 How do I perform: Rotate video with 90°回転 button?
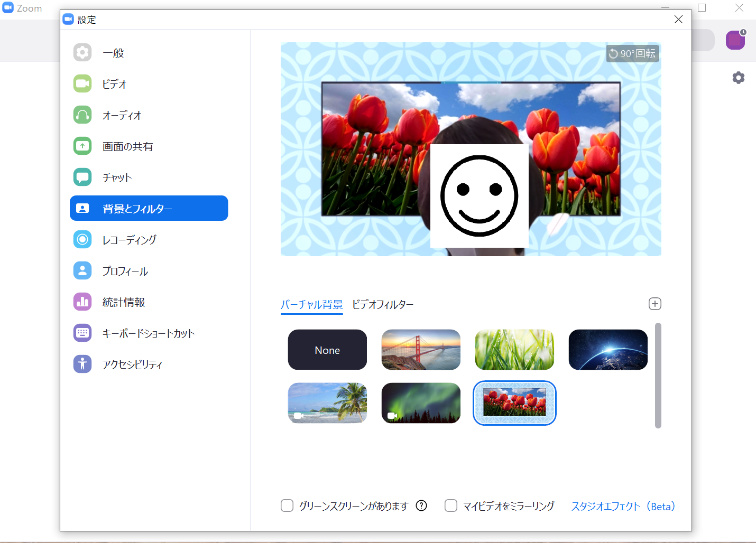[x=632, y=53]
